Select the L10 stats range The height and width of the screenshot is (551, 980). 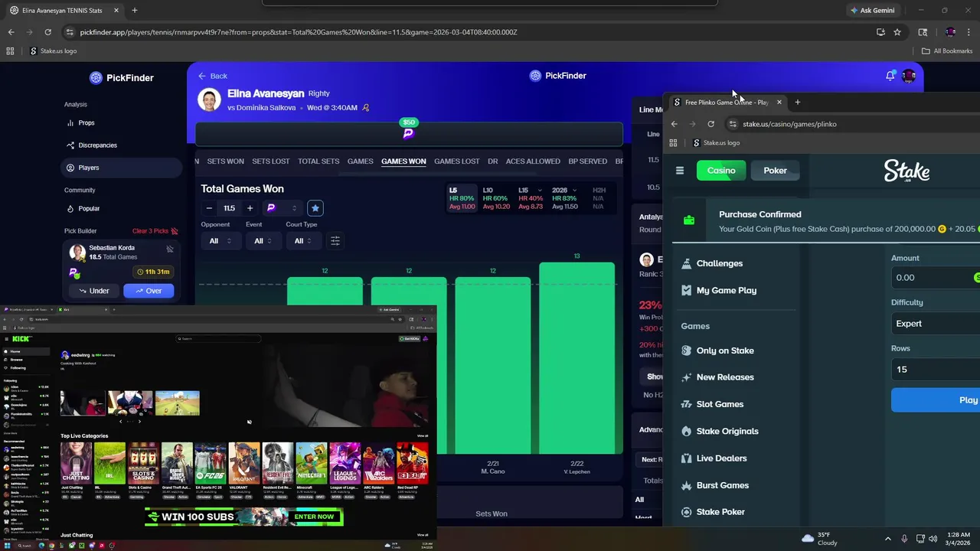[x=496, y=198]
